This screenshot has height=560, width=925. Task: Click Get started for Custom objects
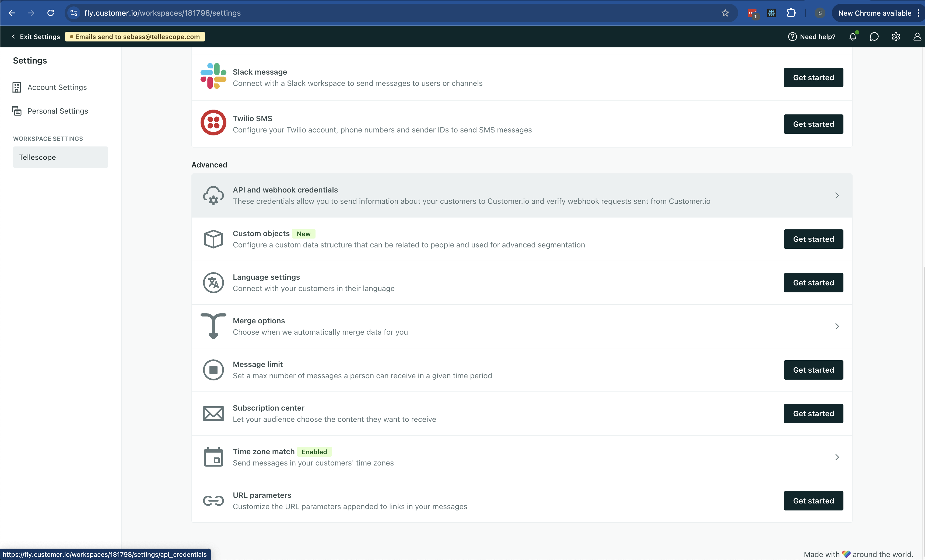tap(813, 239)
